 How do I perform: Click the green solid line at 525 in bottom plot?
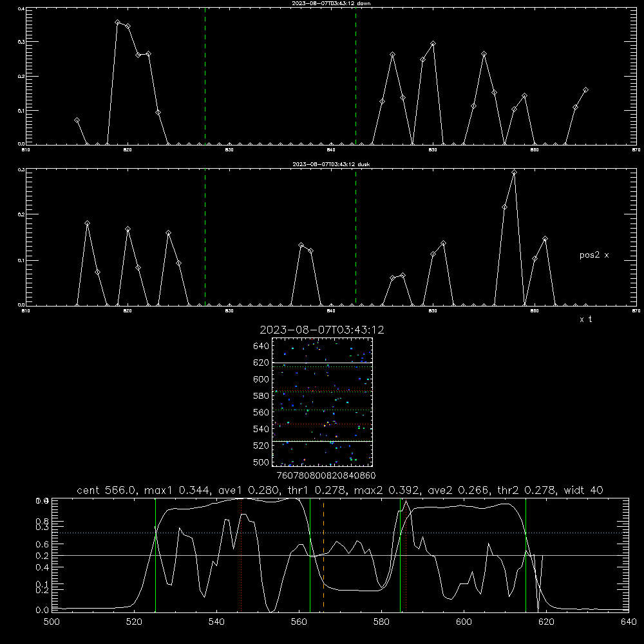click(155, 554)
